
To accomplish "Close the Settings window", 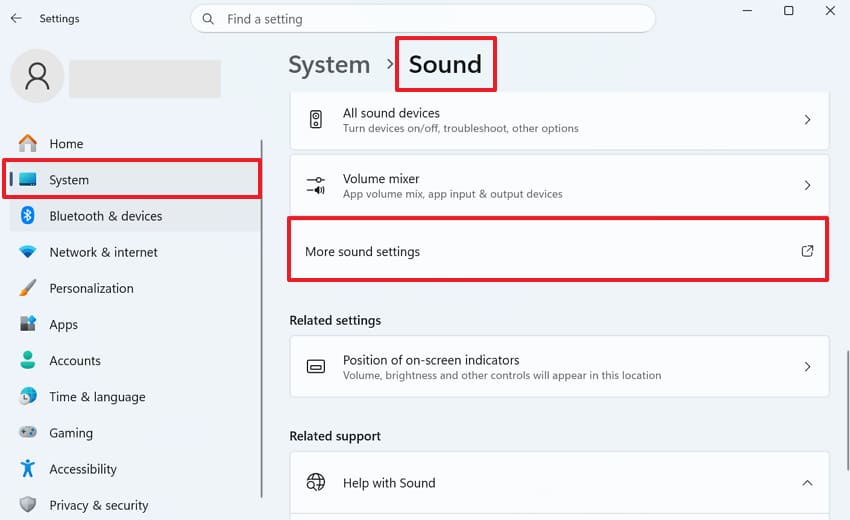I will tap(830, 10).
